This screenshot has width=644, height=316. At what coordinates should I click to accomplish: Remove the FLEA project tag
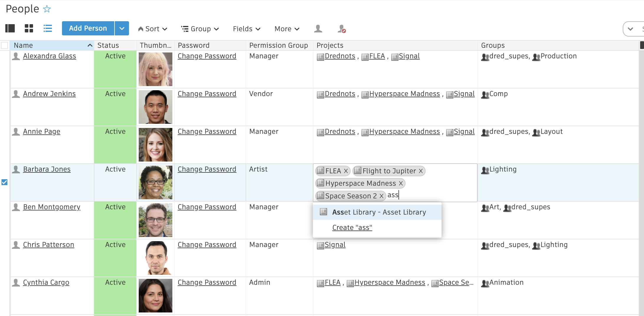pyautogui.click(x=346, y=171)
